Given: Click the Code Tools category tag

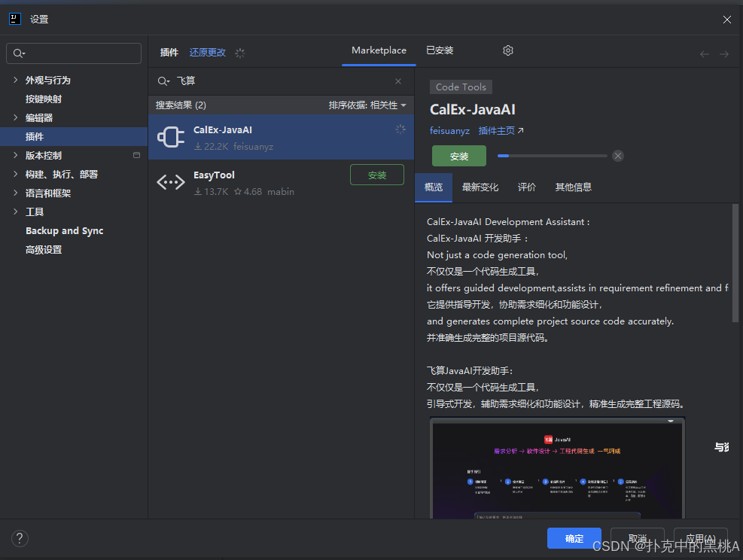Looking at the screenshot, I should pyautogui.click(x=461, y=87).
